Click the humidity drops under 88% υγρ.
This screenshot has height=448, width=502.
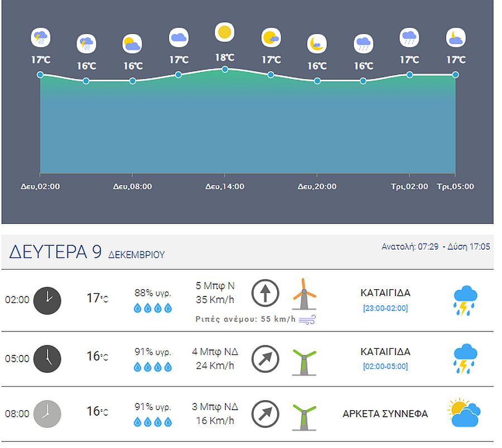153,308
